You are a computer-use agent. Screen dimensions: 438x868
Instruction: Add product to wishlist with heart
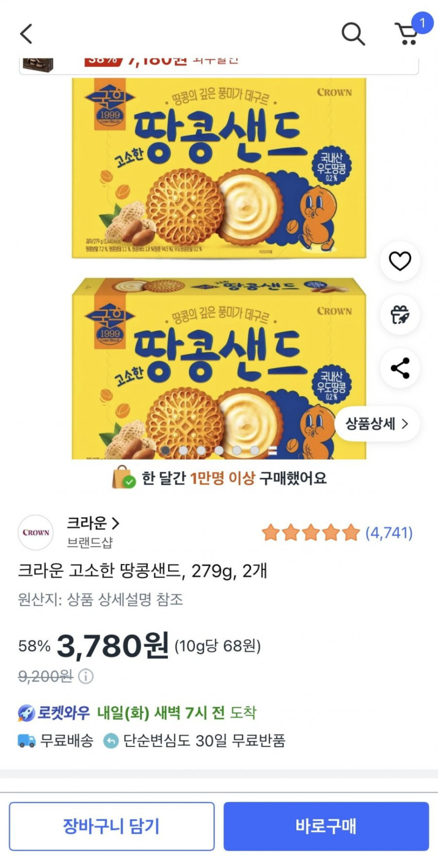coord(400,261)
